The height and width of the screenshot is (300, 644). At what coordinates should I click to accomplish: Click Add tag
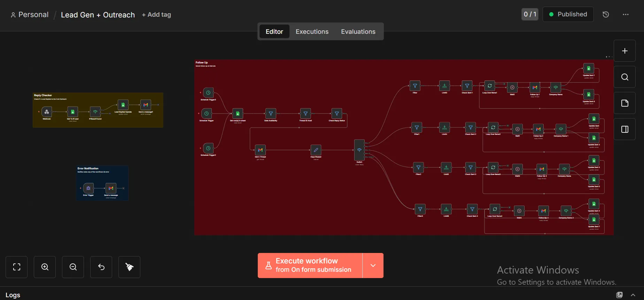pos(156,15)
